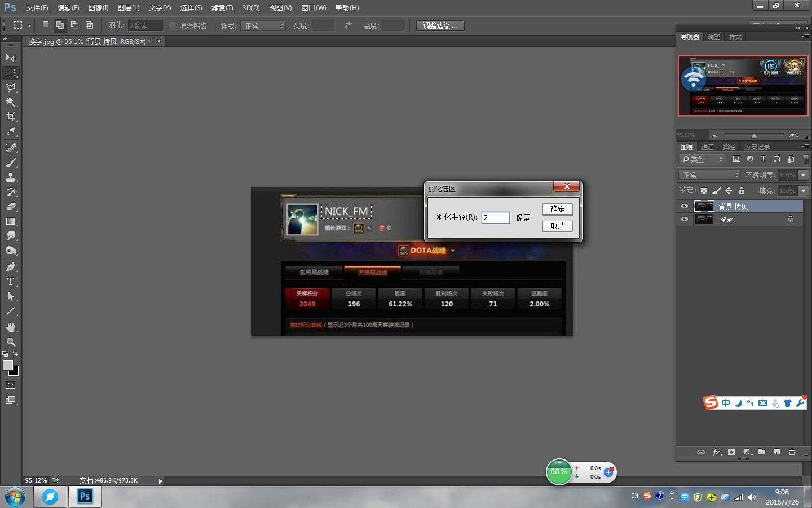Expand the 不透明度 opacity dropdown arrow
The width and height of the screenshot is (812, 508).
(x=804, y=175)
